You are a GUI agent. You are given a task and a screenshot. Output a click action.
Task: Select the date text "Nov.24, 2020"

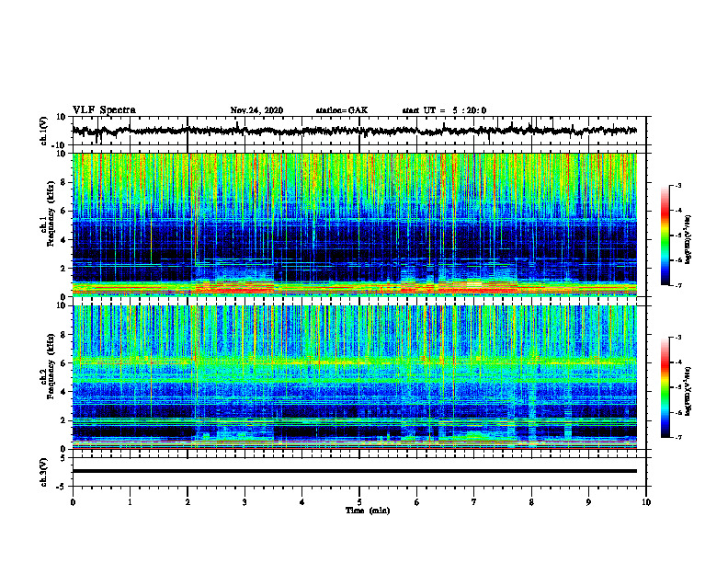point(256,110)
